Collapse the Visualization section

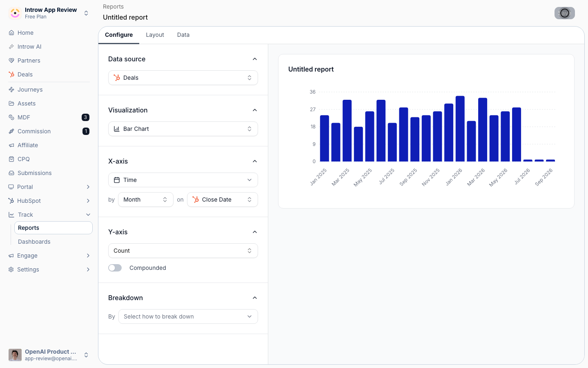point(255,110)
